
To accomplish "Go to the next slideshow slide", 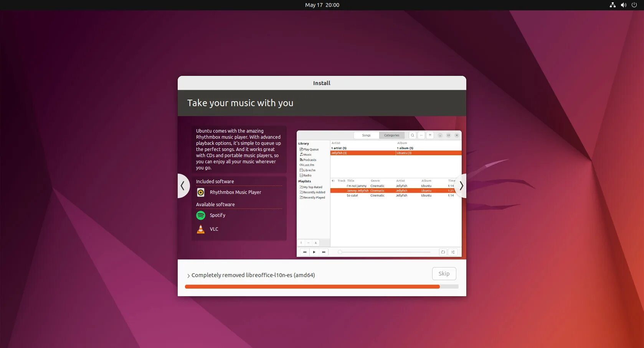I will (x=461, y=186).
